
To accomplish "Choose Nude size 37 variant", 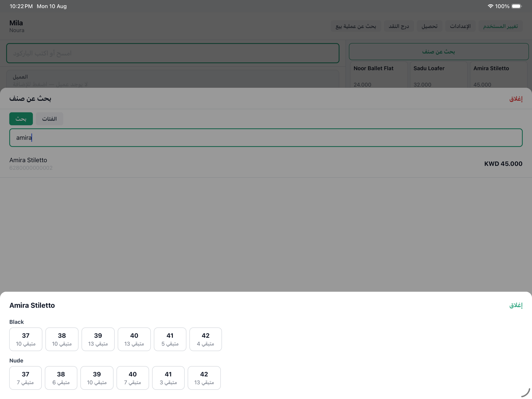I will click(x=25, y=378).
